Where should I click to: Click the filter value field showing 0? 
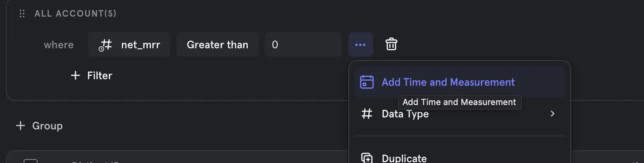point(303,45)
